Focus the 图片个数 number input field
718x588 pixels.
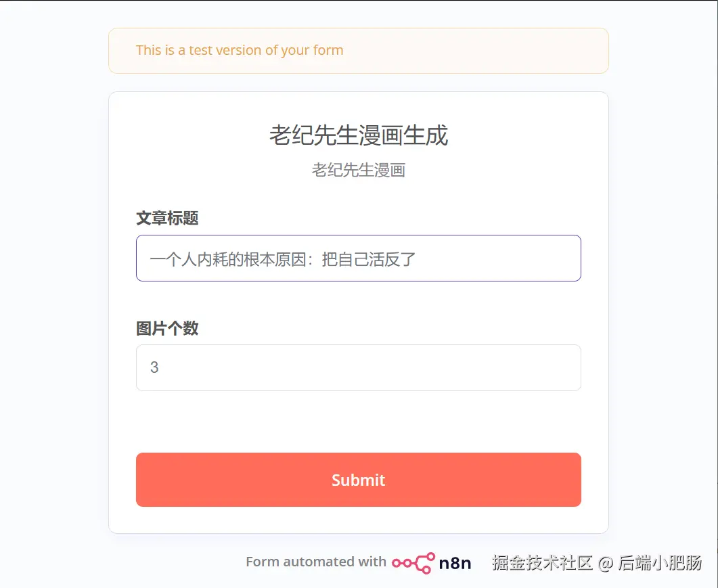click(x=358, y=368)
